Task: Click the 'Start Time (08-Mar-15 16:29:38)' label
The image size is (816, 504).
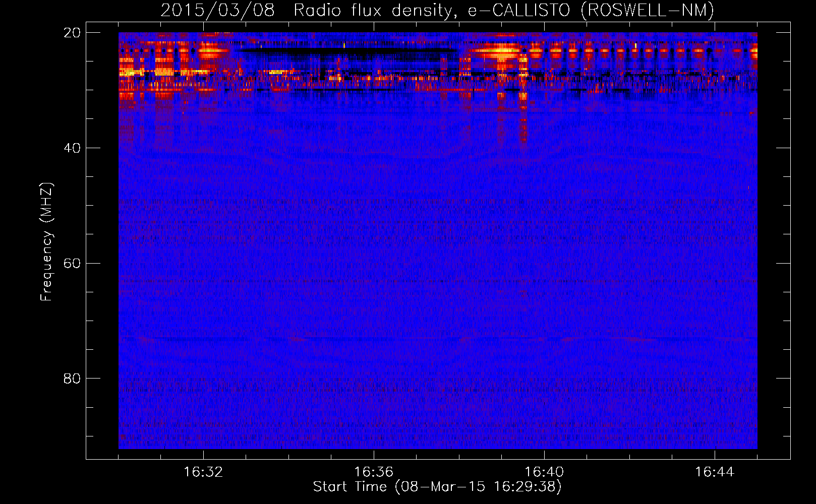Action: pos(437,487)
